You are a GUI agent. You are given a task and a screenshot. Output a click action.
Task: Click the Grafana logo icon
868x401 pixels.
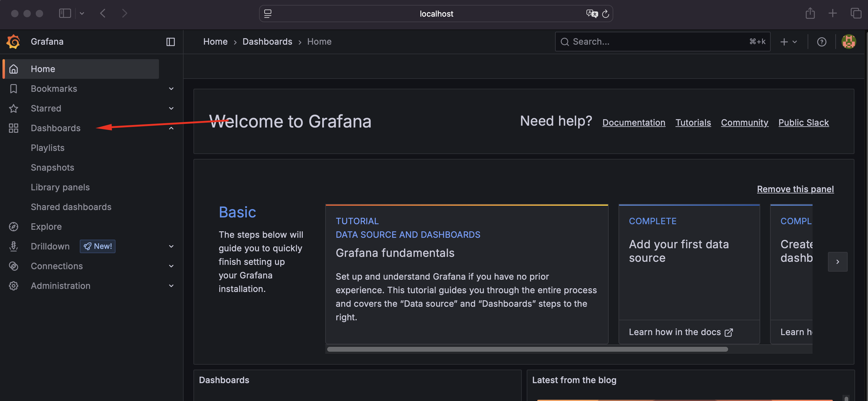14,42
